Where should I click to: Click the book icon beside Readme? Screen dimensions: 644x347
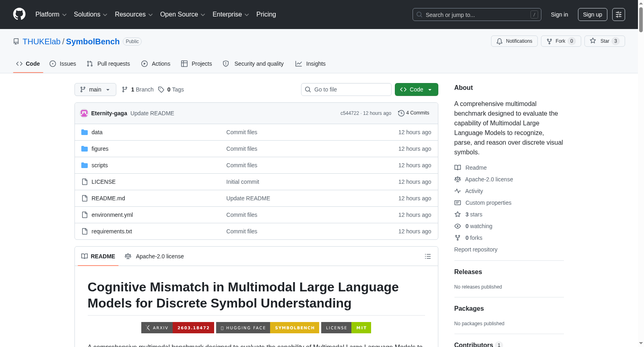point(458,168)
